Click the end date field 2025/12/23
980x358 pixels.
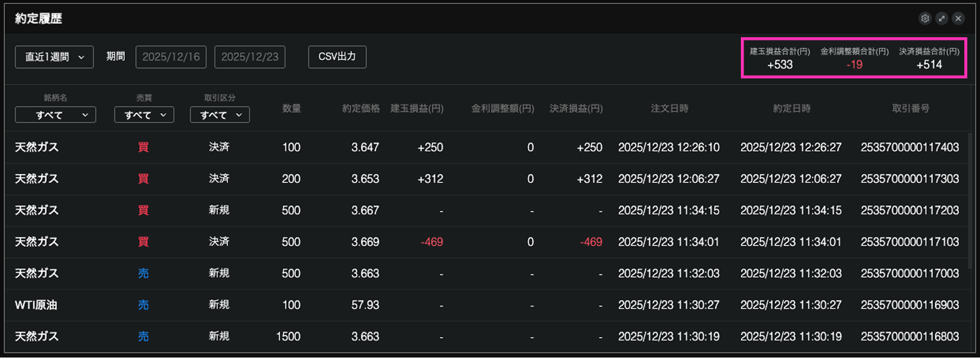250,57
